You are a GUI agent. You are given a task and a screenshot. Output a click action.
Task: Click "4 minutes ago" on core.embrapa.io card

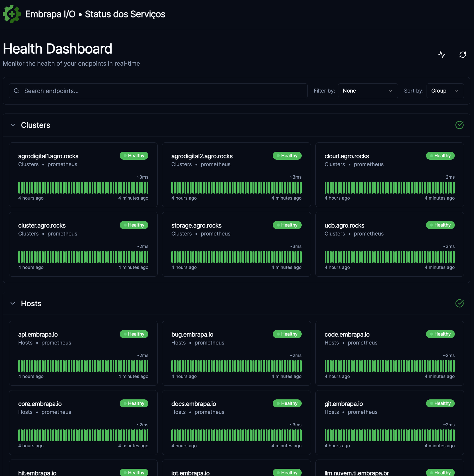coord(133,446)
